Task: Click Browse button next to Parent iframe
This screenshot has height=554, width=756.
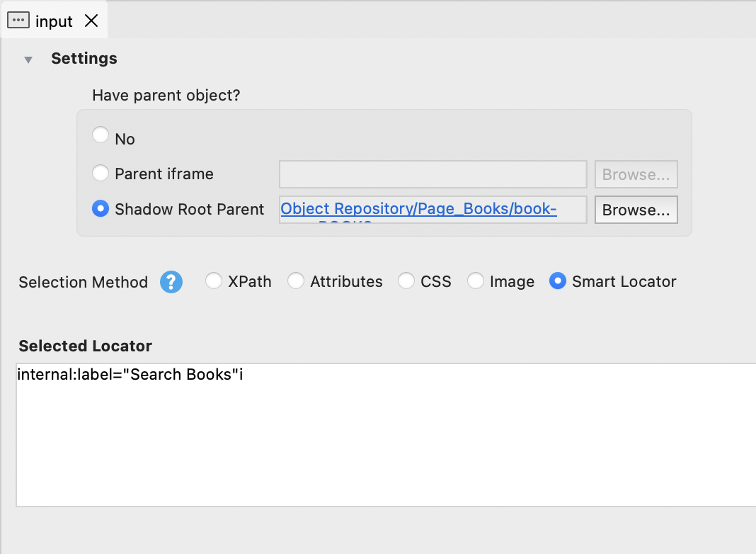Action: tap(636, 174)
